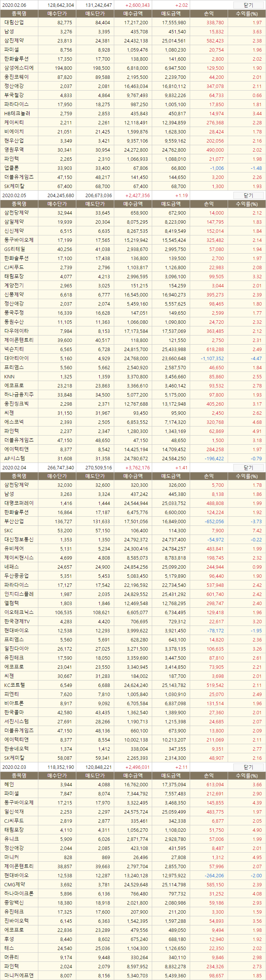Close the 2020.02.05 section with 닫기
This screenshot has height=980, width=266.
point(248,195)
